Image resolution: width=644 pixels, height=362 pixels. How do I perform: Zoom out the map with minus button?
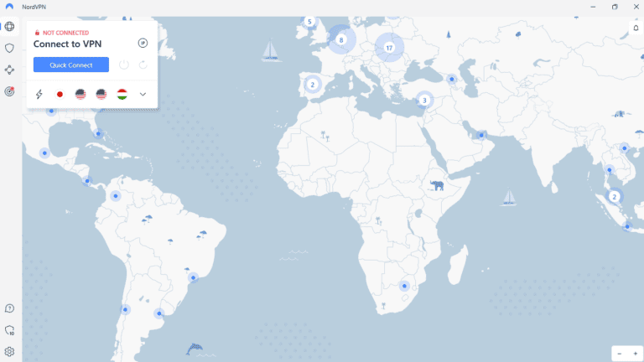(x=620, y=354)
